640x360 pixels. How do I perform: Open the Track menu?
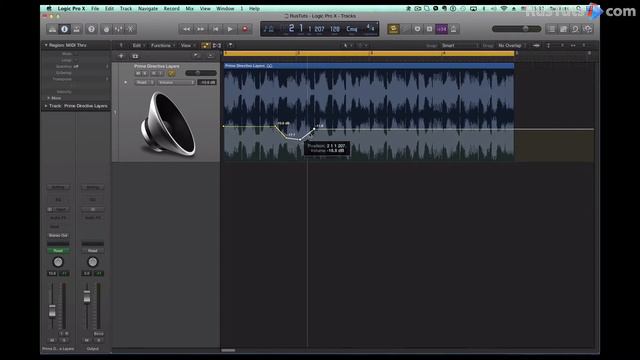tap(126, 8)
